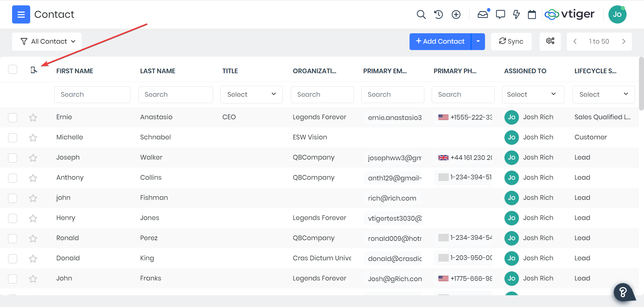Expand the All Contact filter dropdown
This screenshot has width=644, height=307.
(47, 41)
